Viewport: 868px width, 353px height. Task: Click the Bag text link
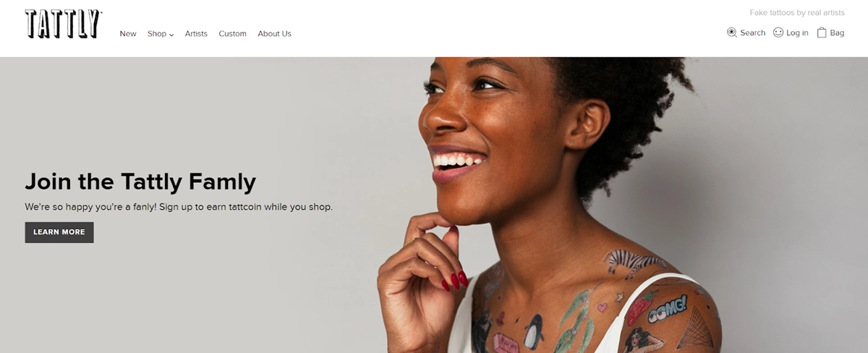pyautogui.click(x=837, y=33)
